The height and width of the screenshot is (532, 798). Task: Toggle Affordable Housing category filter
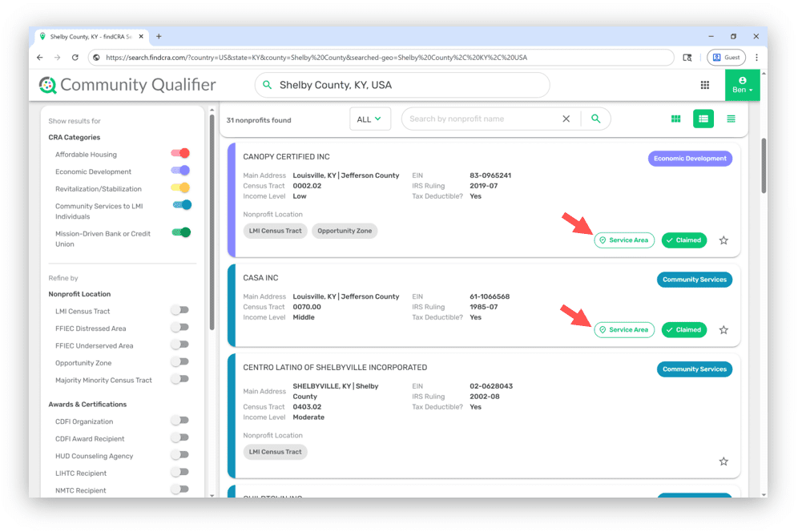click(180, 153)
